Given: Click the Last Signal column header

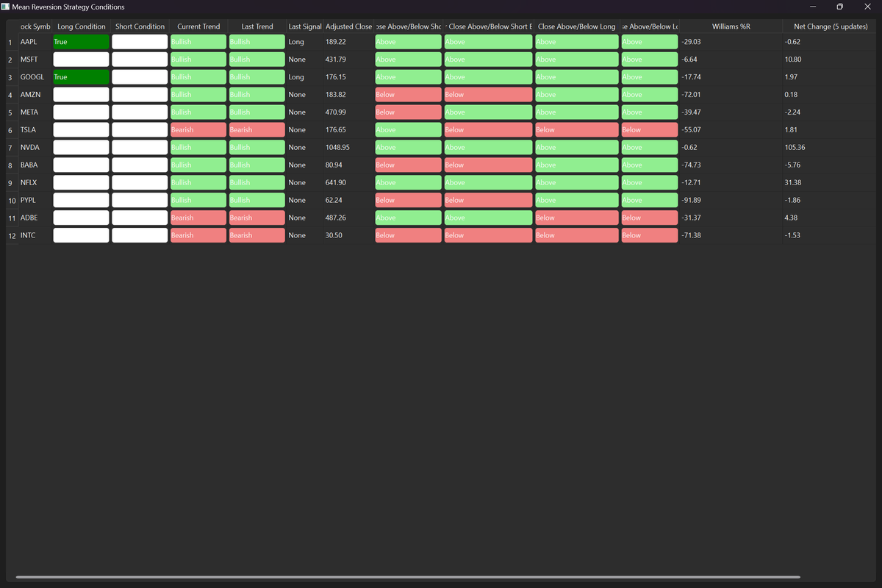Looking at the screenshot, I should coord(304,26).
